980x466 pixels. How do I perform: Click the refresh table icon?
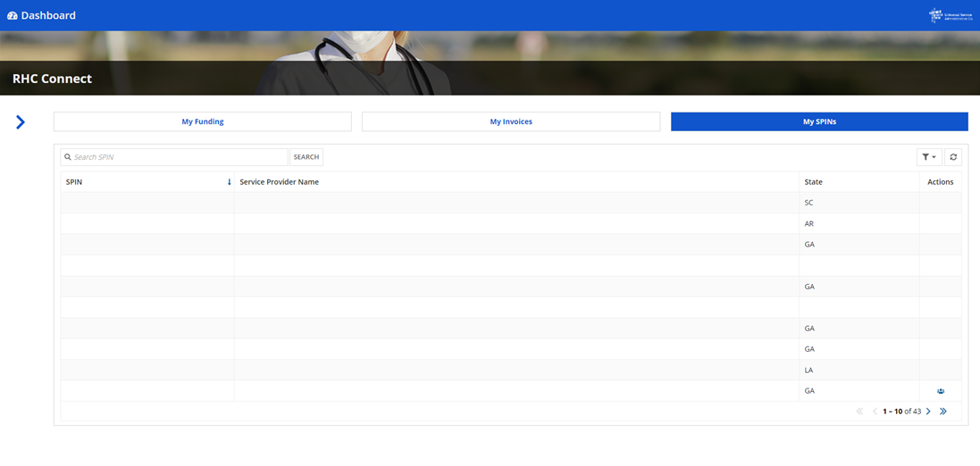(x=953, y=157)
